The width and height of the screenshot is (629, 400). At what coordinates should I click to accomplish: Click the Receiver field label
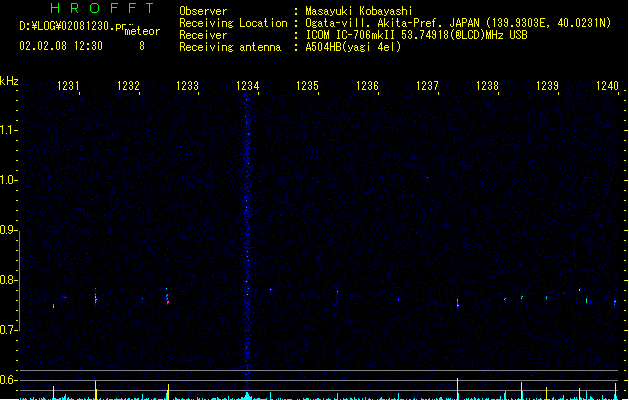[203, 35]
